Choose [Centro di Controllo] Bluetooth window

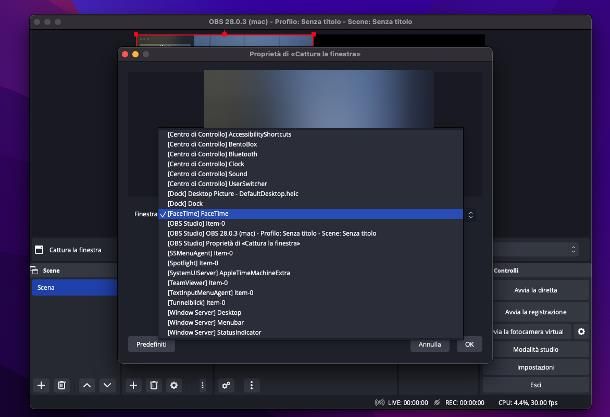pos(310,154)
